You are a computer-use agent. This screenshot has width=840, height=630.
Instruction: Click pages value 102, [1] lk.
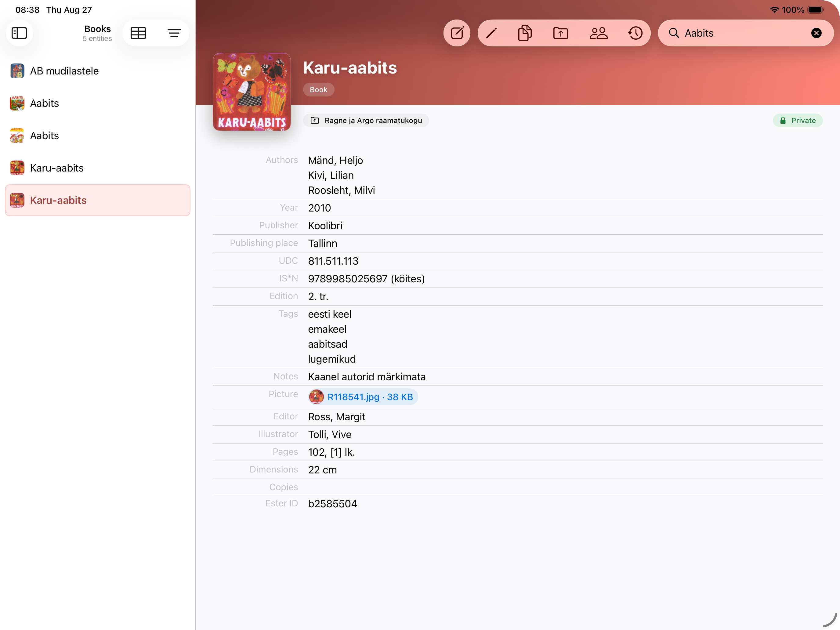pos(331,452)
